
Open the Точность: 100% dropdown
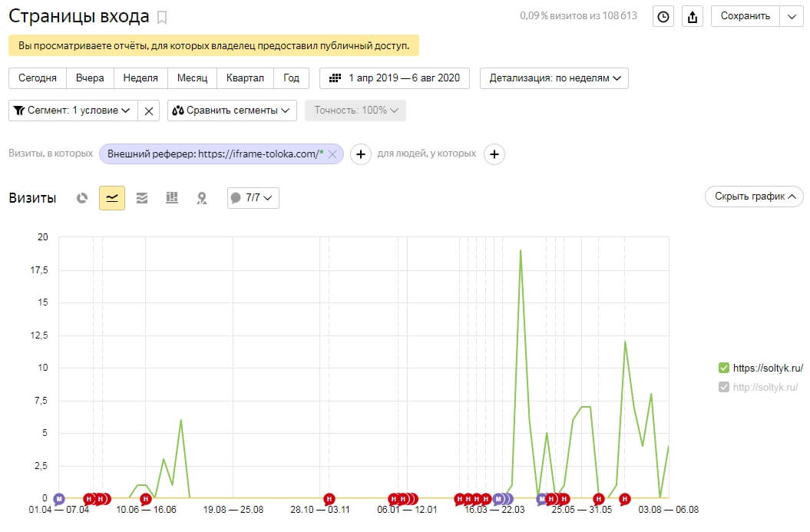point(355,111)
